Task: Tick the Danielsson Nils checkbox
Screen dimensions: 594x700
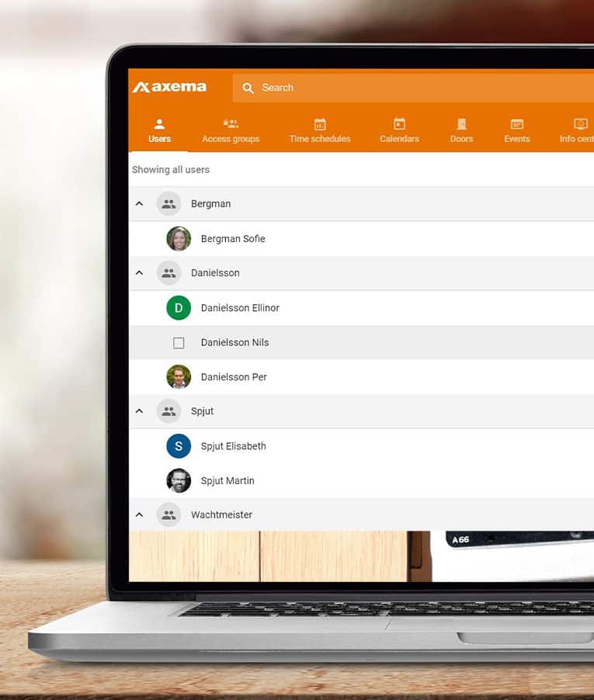Action: pos(179,342)
